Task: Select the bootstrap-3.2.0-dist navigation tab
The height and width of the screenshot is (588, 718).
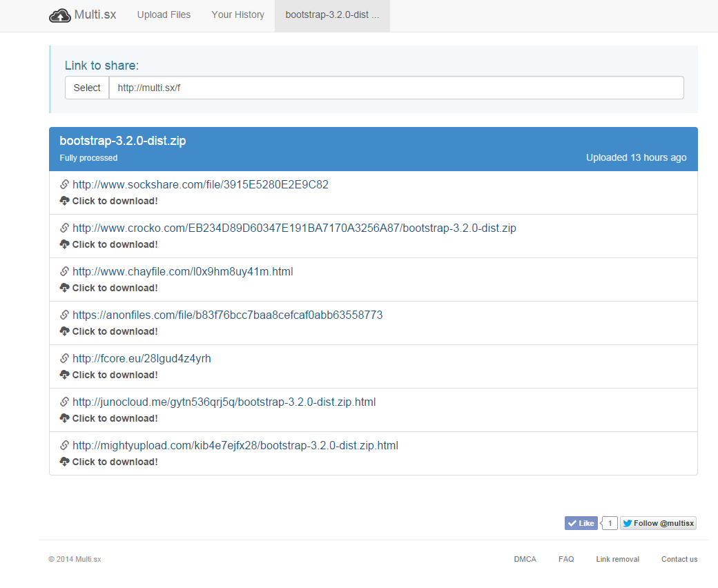Action: 332,14
